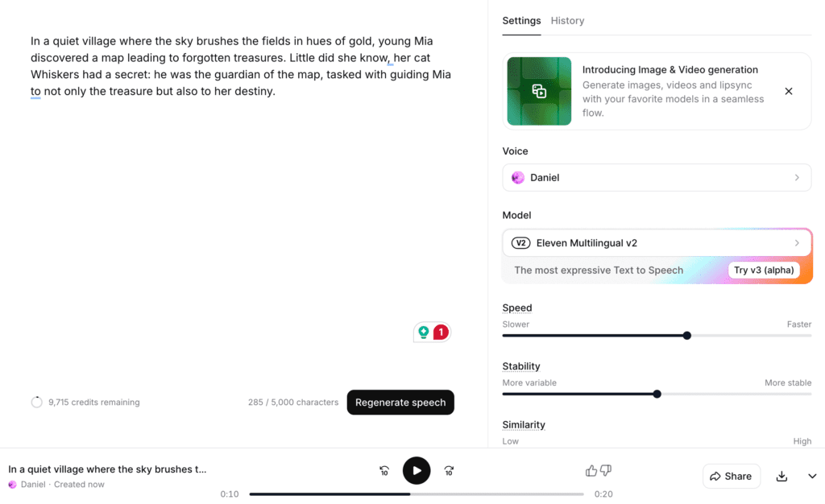The image size is (825, 504).
Task: Open the Eleven Multilingual v2 model selector
Action: click(x=657, y=242)
